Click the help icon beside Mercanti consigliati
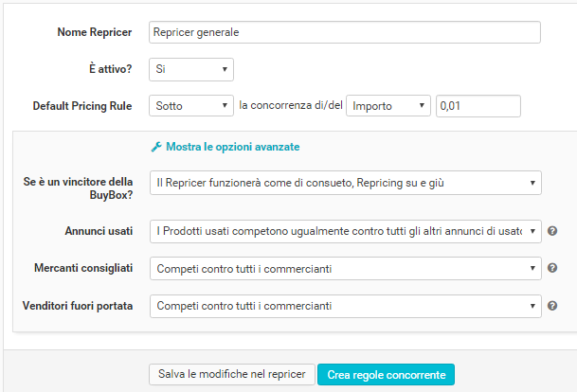 [551, 268]
